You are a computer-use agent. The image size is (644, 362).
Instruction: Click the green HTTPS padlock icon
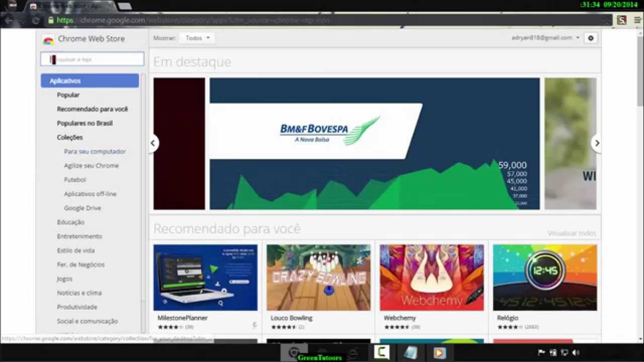51,21
